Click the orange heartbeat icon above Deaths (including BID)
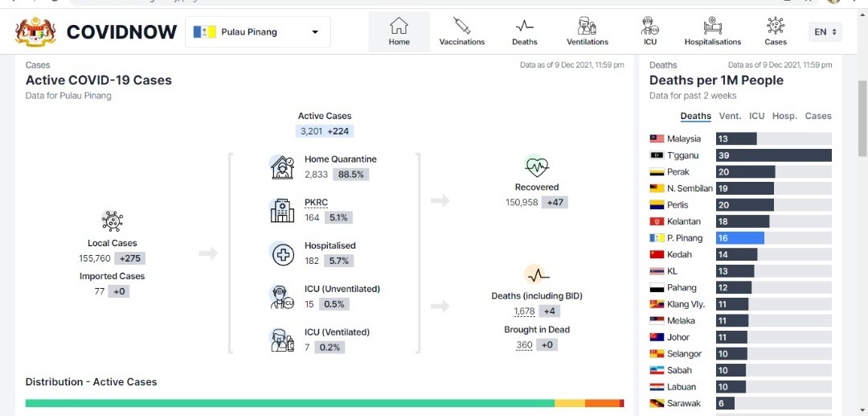The image size is (868, 416). (x=536, y=274)
